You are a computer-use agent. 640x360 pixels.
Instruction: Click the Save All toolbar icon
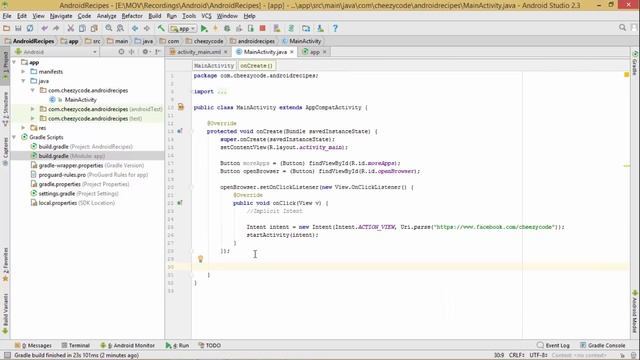[18, 29]
